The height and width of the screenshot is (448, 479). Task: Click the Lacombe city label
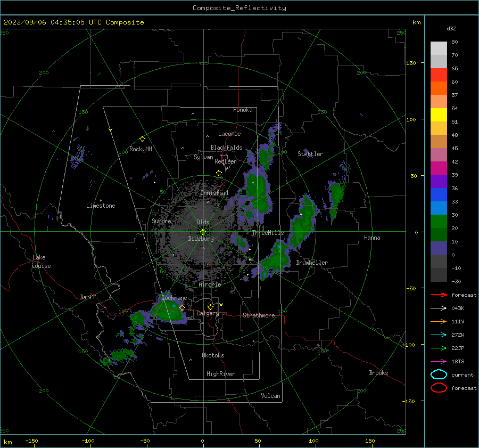[x=229, y=134]
